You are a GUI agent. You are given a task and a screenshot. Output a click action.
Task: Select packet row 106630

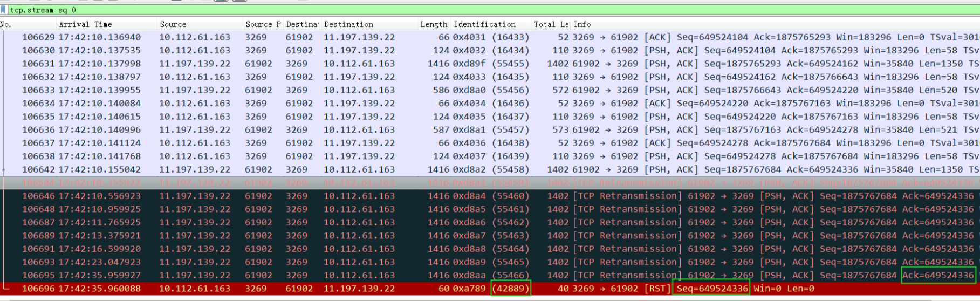click(x=490, y=50)
